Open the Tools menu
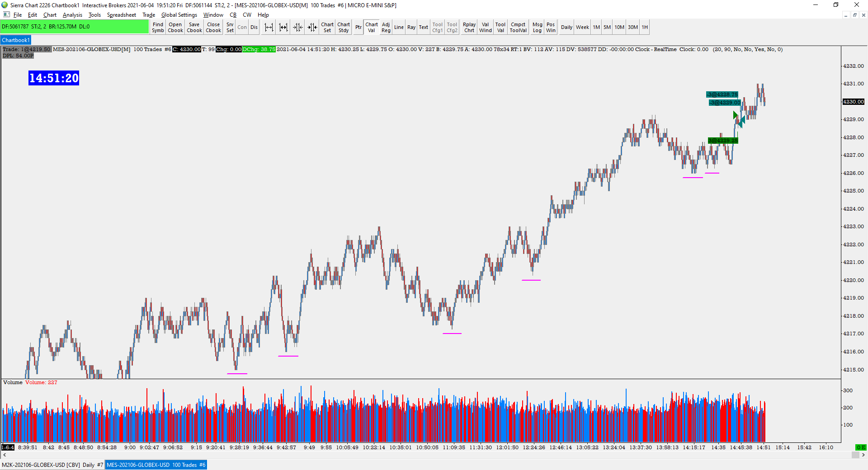868x470 pixels. click(94, 15)
